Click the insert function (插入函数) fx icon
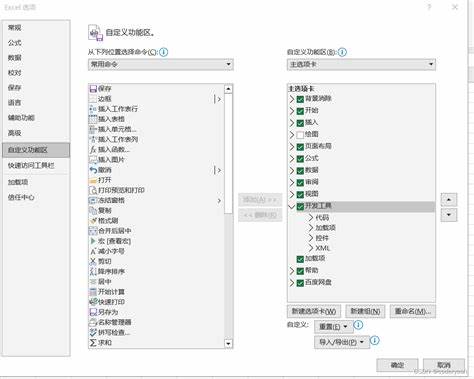This screenshot has width=474, height=379. click(93, 150)
